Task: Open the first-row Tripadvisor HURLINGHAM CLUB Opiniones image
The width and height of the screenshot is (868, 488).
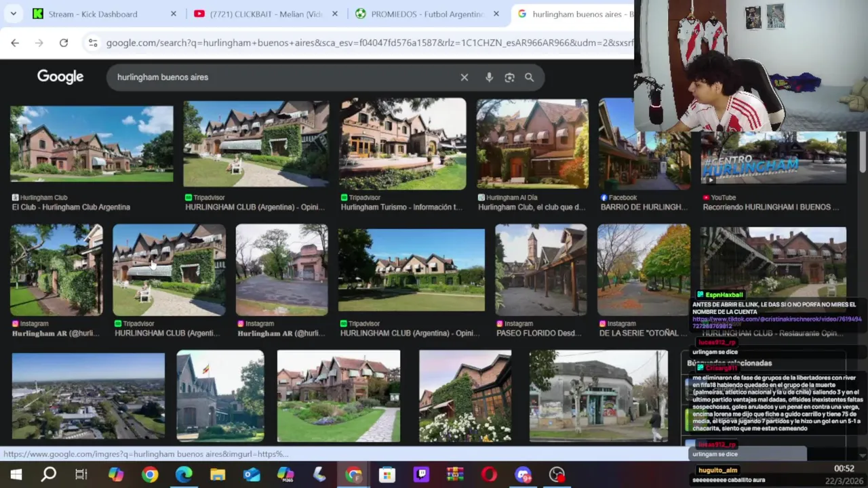Action: [x=256, y=144]
